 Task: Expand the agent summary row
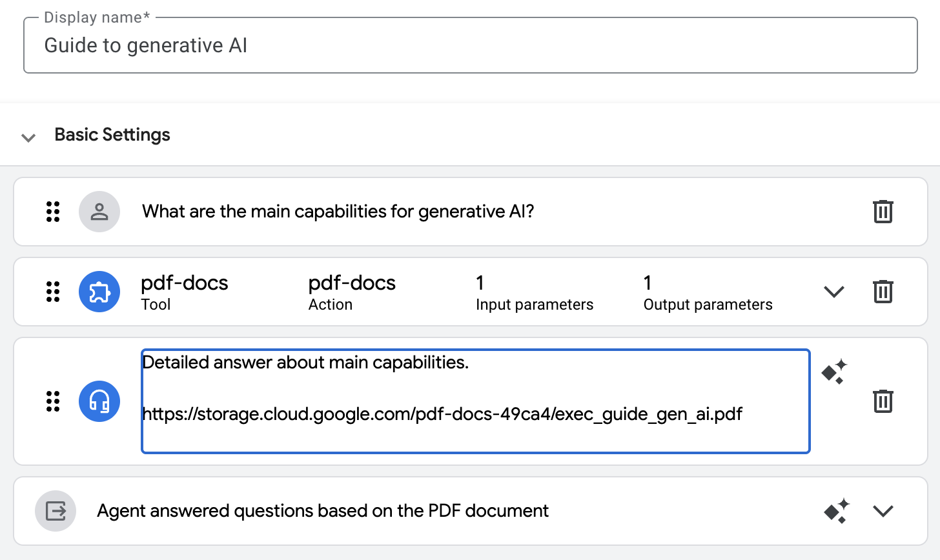tap(883, 511)
